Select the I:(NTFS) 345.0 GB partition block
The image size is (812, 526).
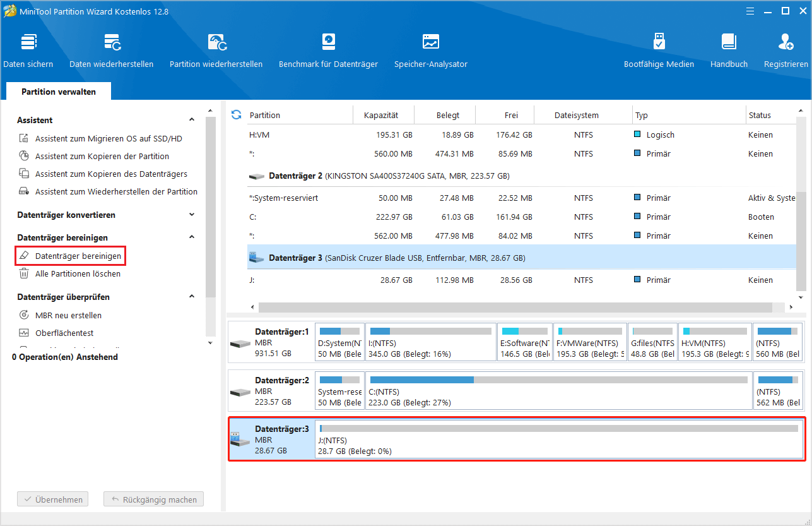coord(431,342)
